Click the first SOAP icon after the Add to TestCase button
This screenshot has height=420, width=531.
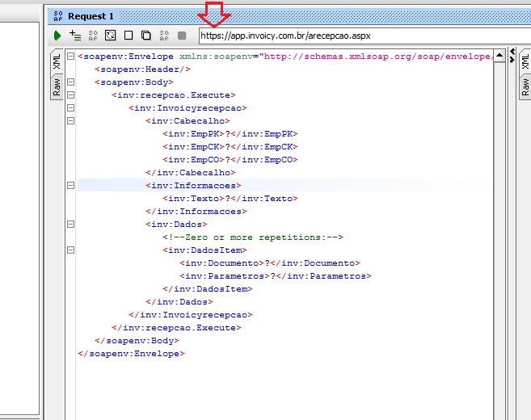click(93, 36)
